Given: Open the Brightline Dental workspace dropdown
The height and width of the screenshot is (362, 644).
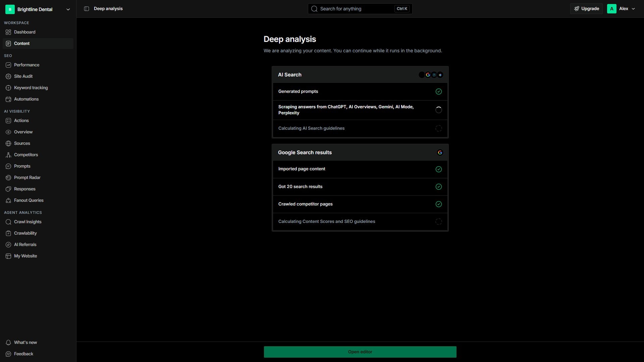Looking at the screenshot, I should (38, 9).
